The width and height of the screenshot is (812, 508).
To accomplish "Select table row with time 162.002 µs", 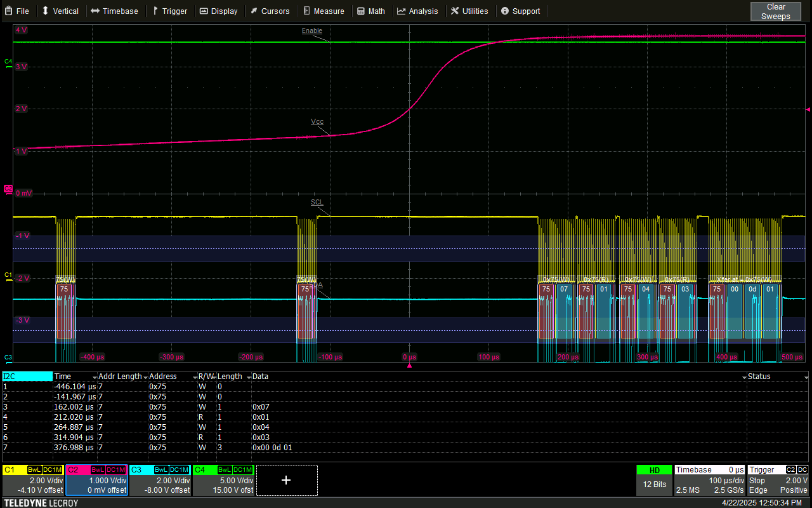I will coord(406,407).
